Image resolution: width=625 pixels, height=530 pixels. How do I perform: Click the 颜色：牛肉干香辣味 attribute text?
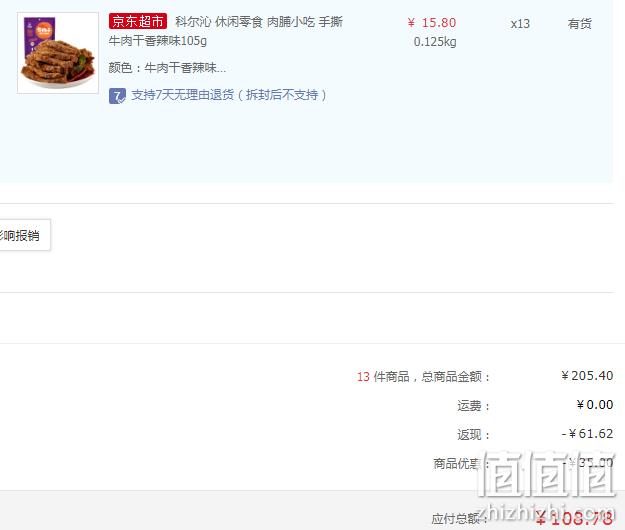167,68
